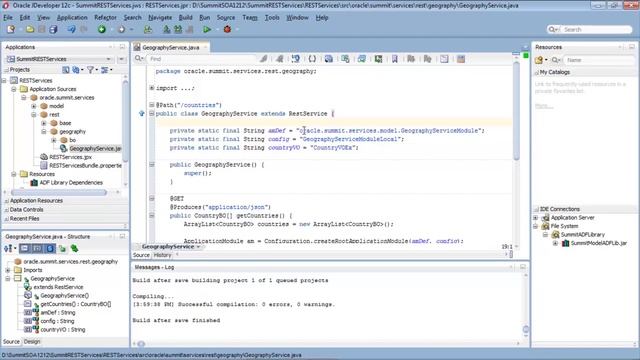Toggle Show Static Members in Structure toolbar
Viewport: 640px width, 360px height.
click(50, 248)
